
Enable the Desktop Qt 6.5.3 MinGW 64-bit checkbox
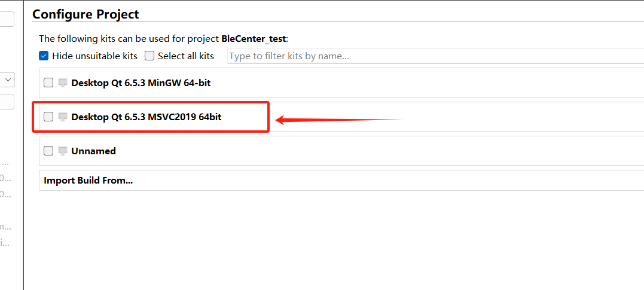(x=48, y=83)
